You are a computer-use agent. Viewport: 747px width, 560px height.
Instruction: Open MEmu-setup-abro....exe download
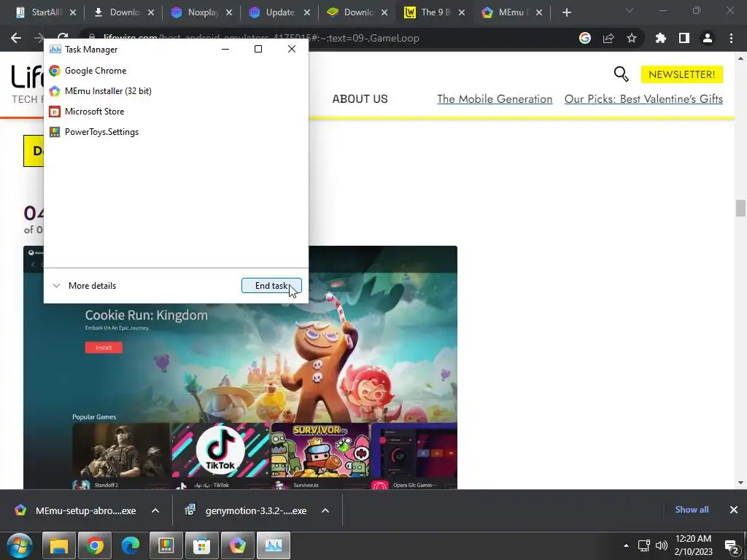coord(76,510)
